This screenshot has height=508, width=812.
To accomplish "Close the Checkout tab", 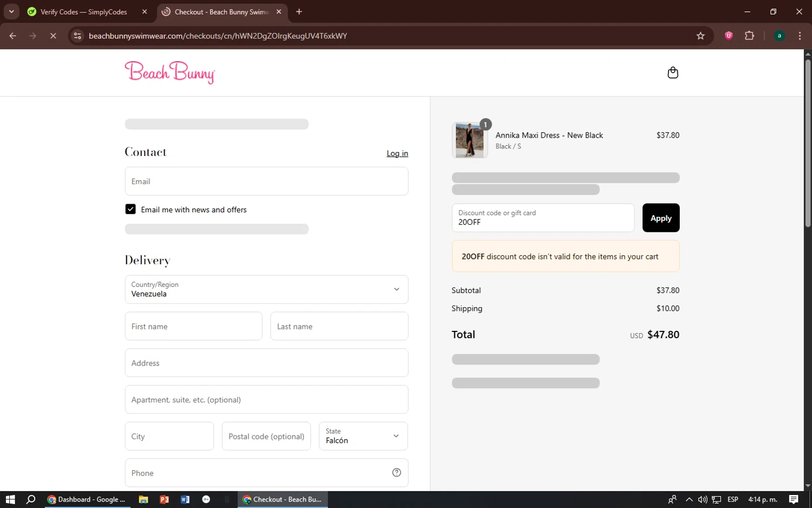I will point(279,11).
